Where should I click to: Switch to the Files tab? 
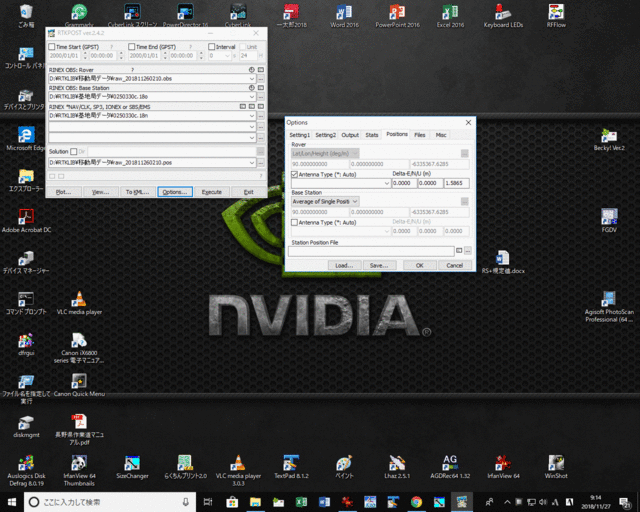[x=420, y=135]
